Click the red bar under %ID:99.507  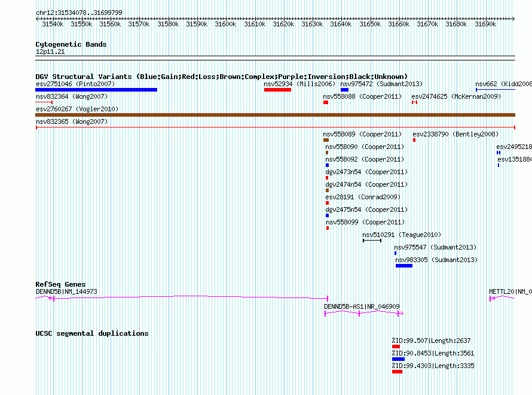(x=396, y=347)
